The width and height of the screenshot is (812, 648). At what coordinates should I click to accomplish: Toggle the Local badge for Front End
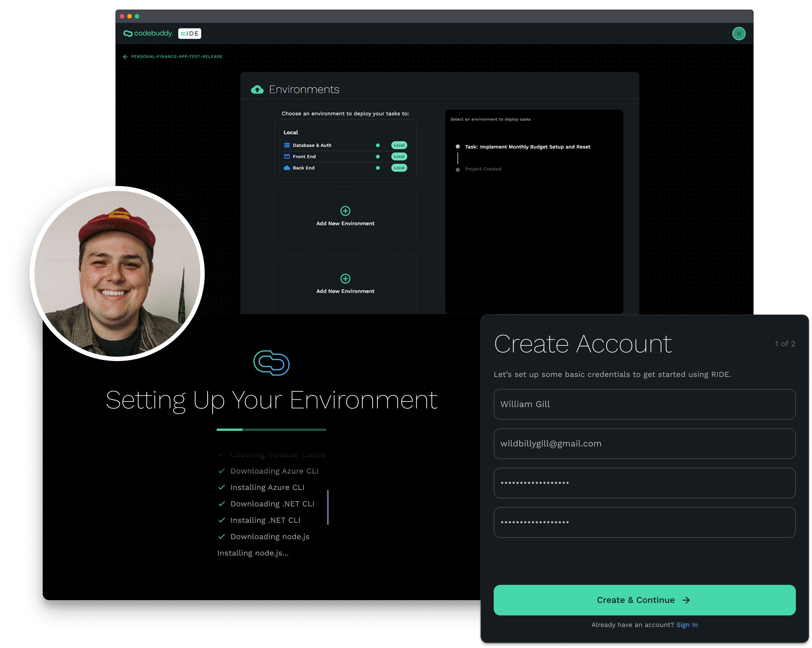[399, 157]
